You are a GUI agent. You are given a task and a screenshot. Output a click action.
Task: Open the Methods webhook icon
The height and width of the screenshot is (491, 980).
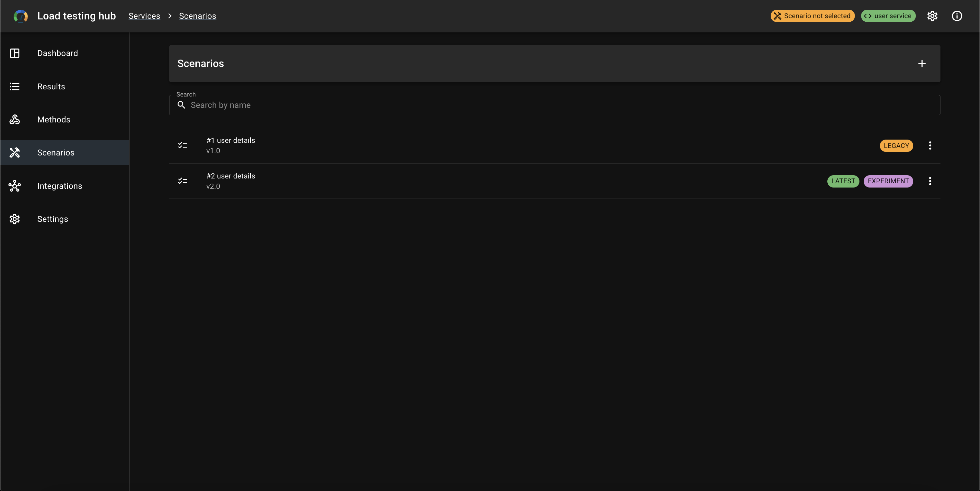15,120
